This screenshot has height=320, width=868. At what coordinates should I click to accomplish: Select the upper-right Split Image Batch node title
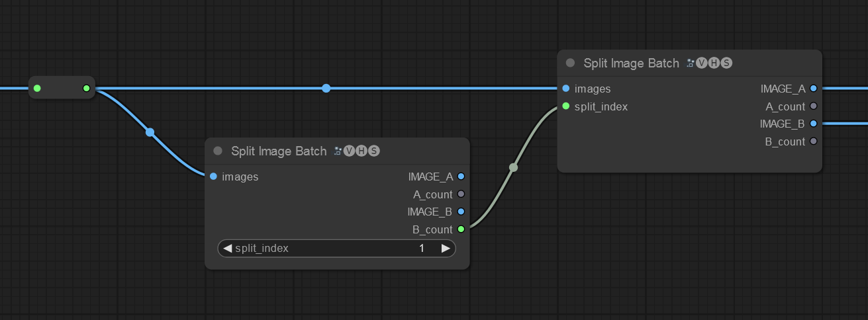pyautogui.click(x=631, y=63)
